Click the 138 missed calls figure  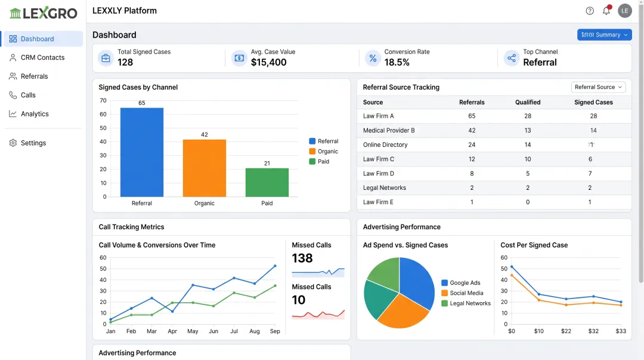tap(302, 259)
